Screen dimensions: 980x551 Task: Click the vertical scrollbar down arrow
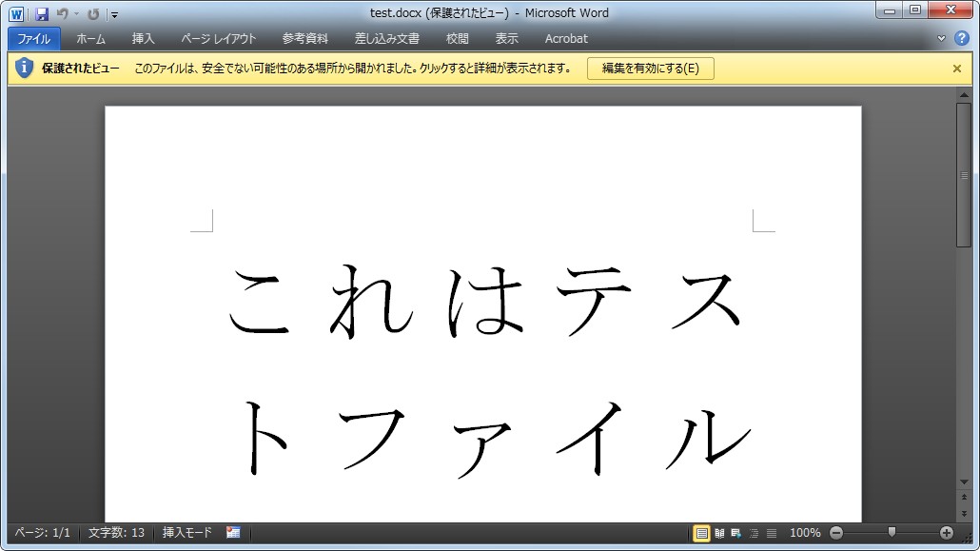click(964, 482)
